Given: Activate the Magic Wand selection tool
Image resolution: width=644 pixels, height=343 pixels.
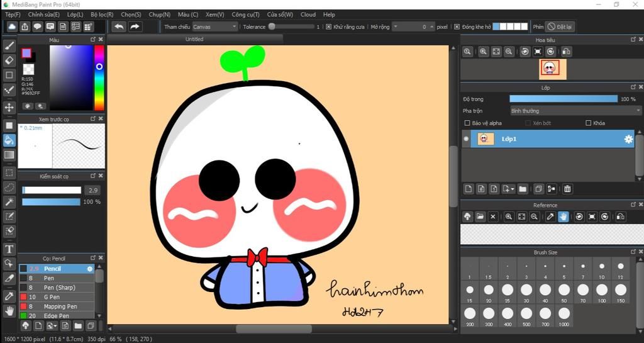Looking at the screenshot, I should click(x=9, y=201).
